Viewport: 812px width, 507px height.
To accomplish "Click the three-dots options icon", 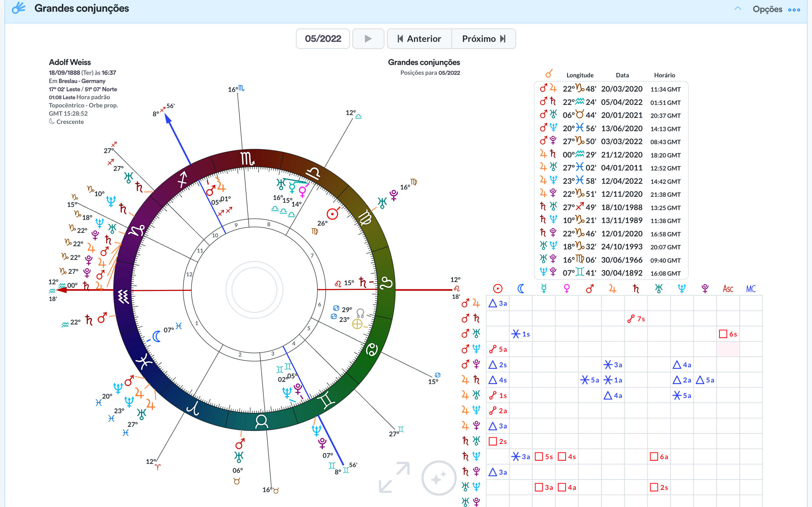I will coord(794,10).
